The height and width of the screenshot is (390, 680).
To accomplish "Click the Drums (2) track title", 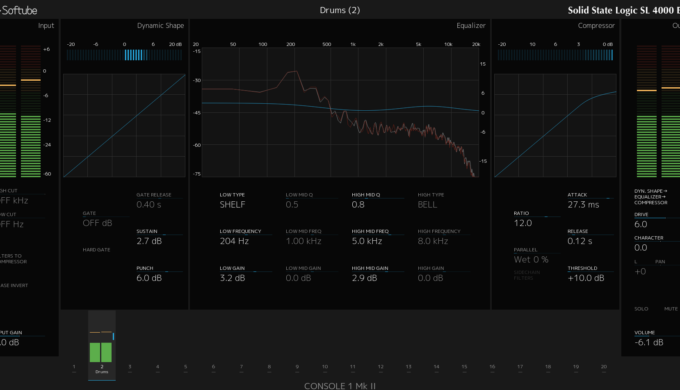I will [340, 10].
